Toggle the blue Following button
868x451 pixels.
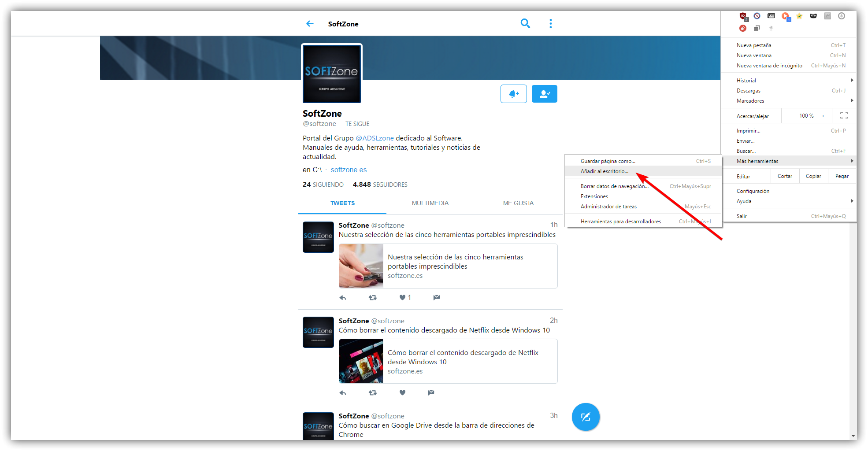(x=545, y=94)
